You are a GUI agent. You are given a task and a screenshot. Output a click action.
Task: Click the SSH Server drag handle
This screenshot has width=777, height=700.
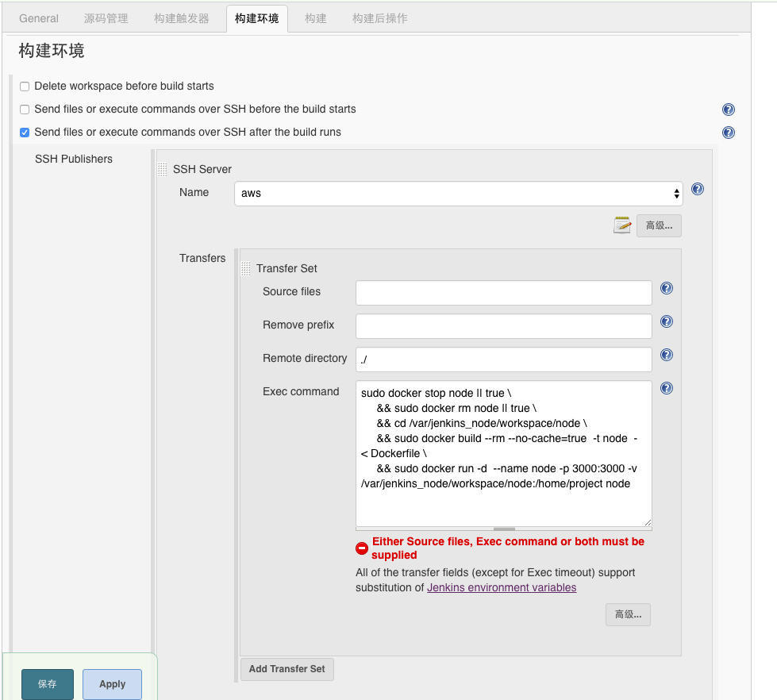(162, 169)
